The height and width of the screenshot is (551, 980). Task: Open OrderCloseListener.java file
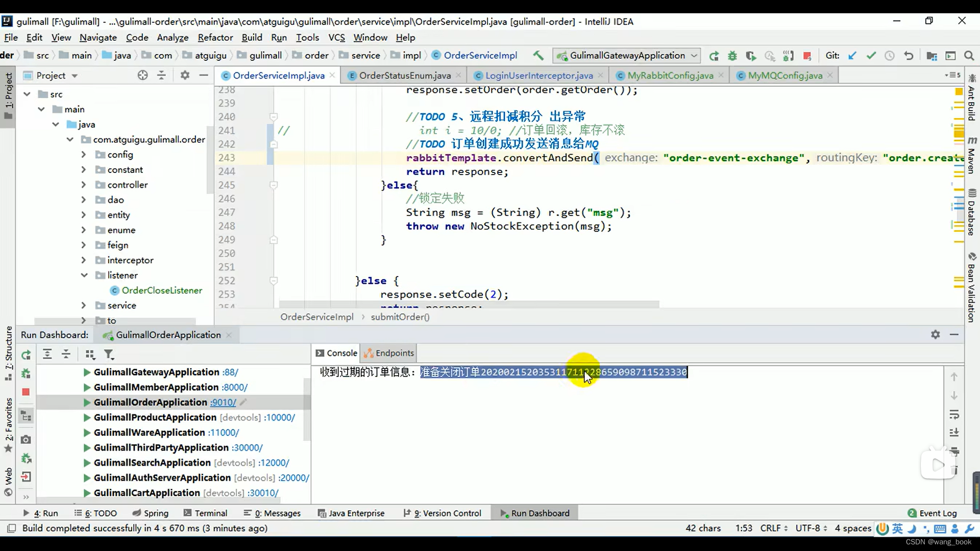[162, 290]
